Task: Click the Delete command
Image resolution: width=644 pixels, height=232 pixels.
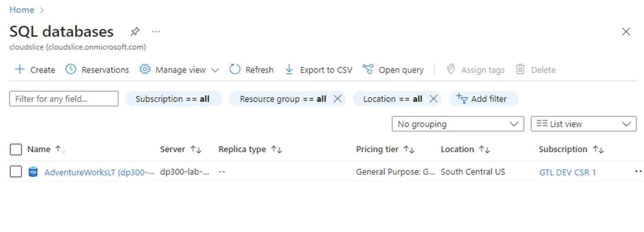Action: point(536,70)
